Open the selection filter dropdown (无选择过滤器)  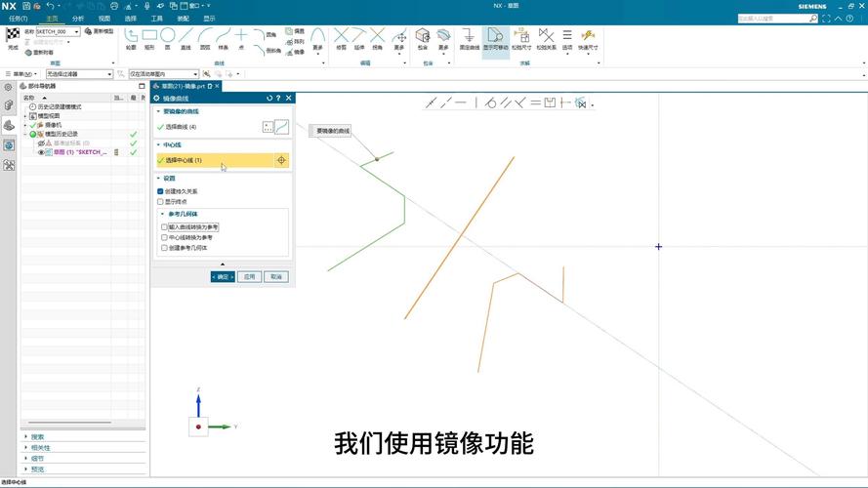click(x=109, y=74)
